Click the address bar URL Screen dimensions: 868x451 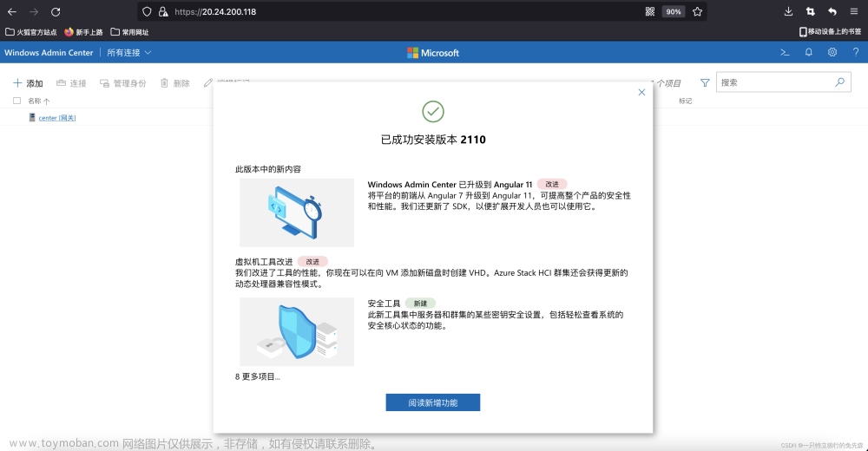215,11
